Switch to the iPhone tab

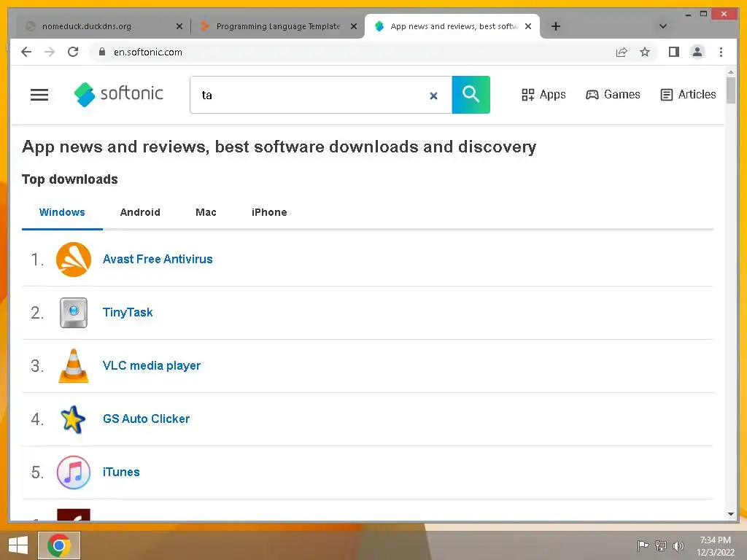269,212
